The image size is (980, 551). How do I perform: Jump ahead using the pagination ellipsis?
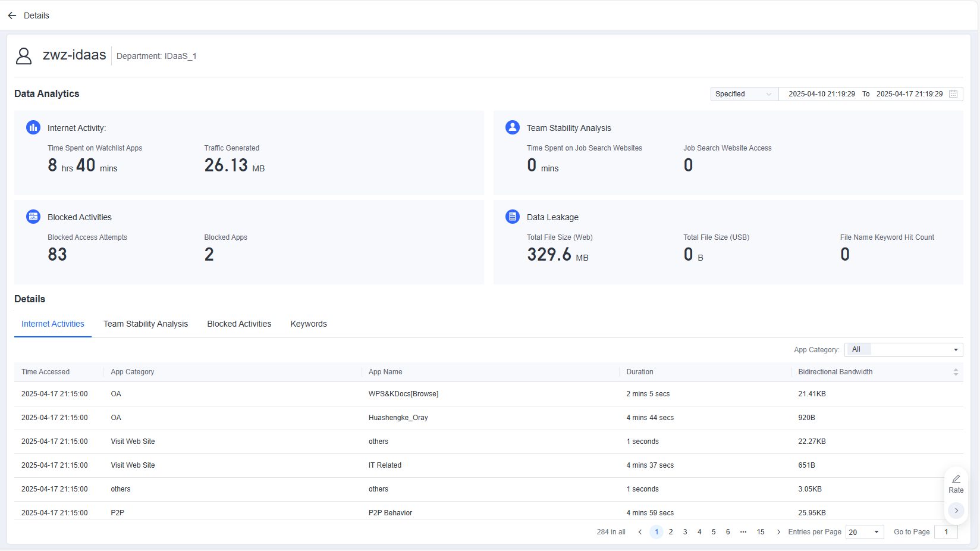point(743,532)
